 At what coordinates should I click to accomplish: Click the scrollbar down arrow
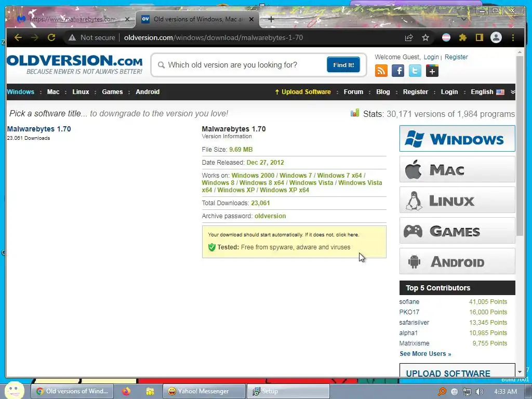pyautogui.click(x=520, y=372)
